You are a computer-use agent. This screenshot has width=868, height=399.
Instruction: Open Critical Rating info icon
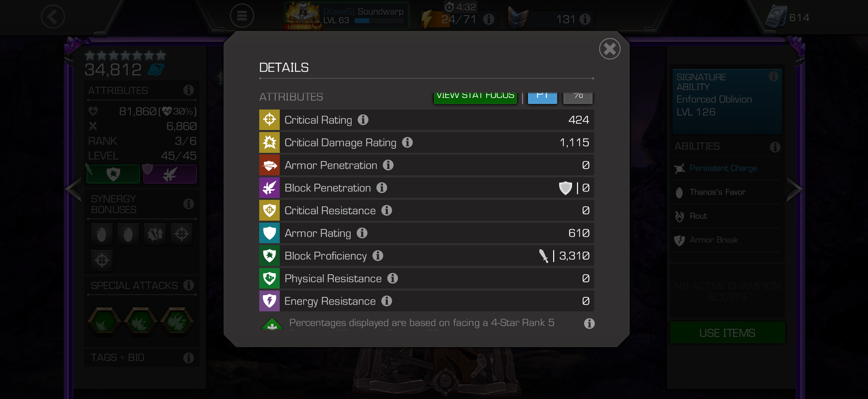363,119
